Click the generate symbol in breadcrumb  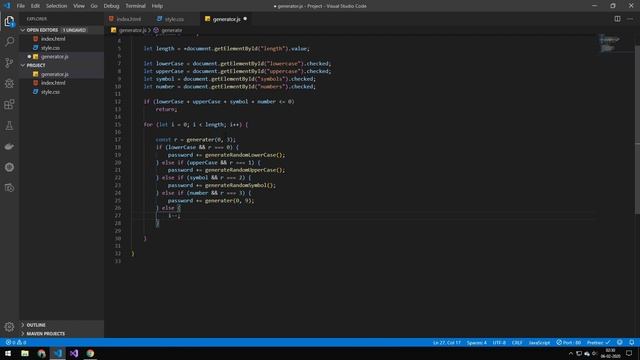171,30
